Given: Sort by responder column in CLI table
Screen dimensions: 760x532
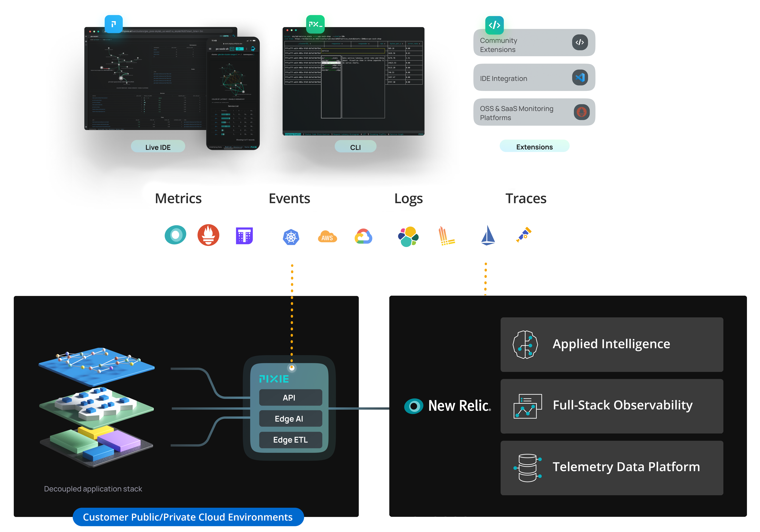Looking at the screenshot, I should [364, 44].
